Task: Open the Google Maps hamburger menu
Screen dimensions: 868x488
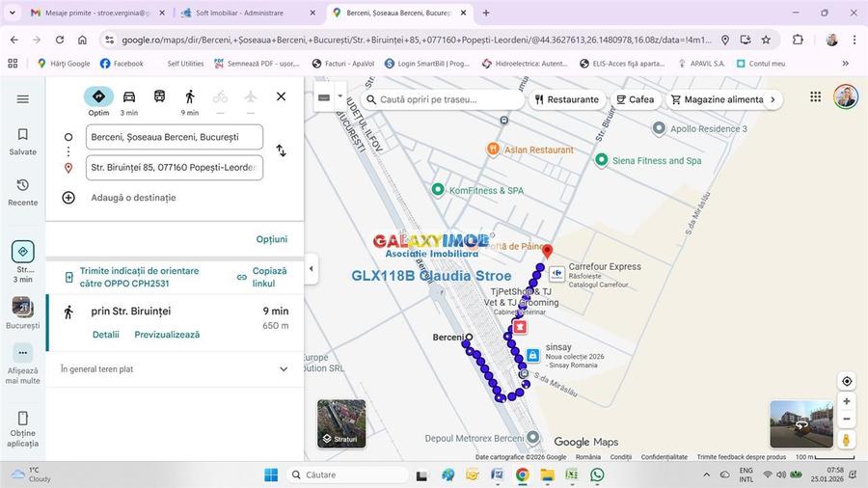Action: [x=23, y=98]
